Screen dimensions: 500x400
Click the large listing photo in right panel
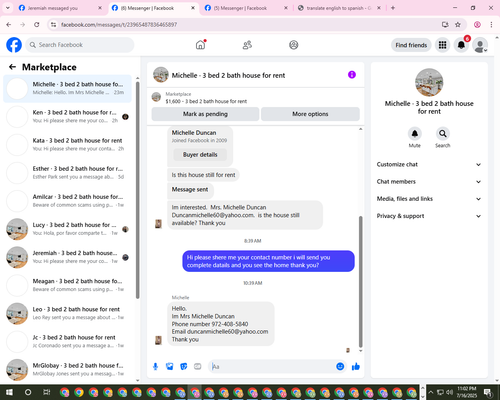429,82
